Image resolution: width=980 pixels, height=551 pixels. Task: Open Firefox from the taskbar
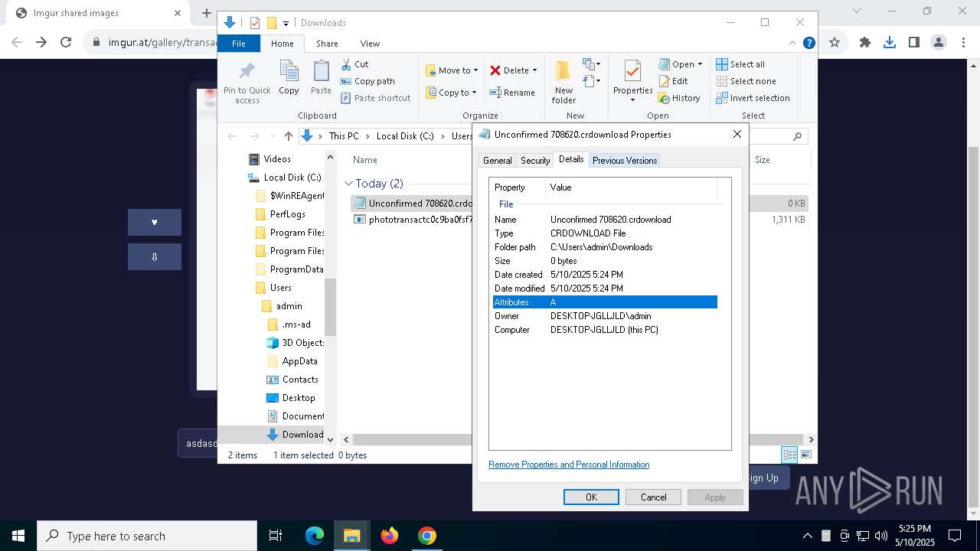390,536
